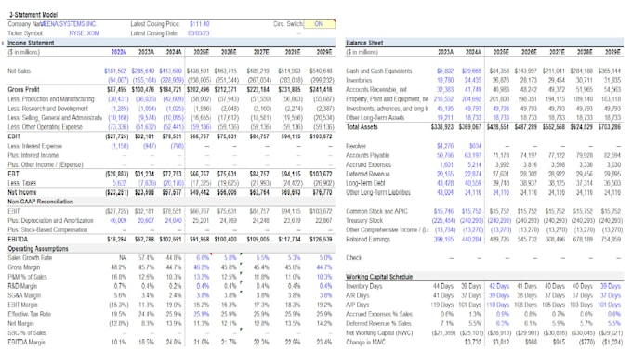
Task: Select the Accrued Expenses label
Action: [x=368, y=164]
